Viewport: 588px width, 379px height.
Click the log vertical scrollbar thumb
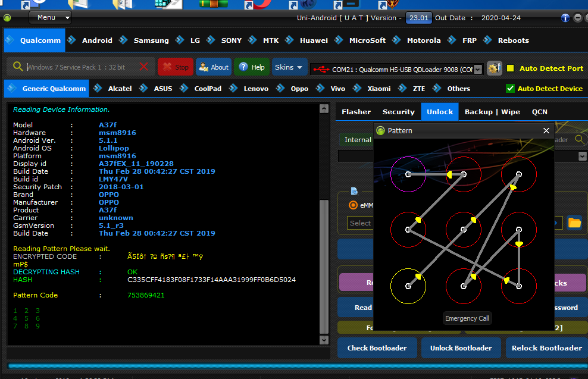(x=324, y=267)
